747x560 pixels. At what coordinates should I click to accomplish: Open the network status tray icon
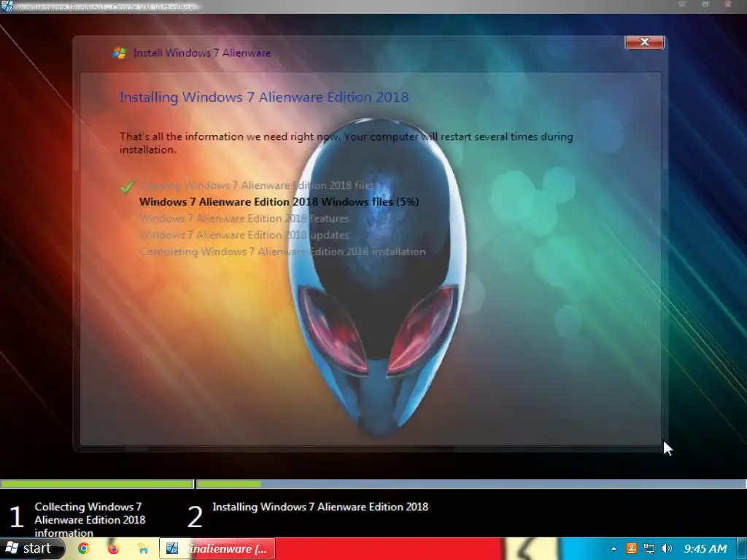[x=649, y=548]
